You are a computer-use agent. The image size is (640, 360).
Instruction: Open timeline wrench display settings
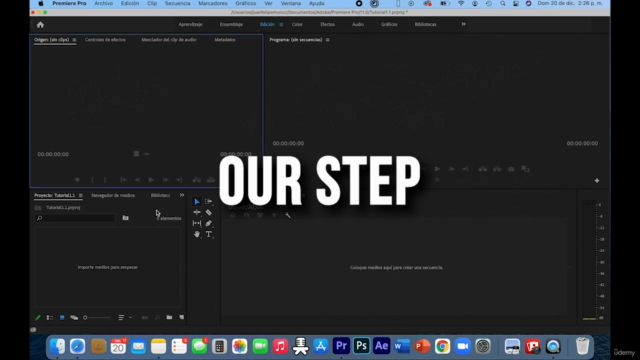(x=288, y=215)
